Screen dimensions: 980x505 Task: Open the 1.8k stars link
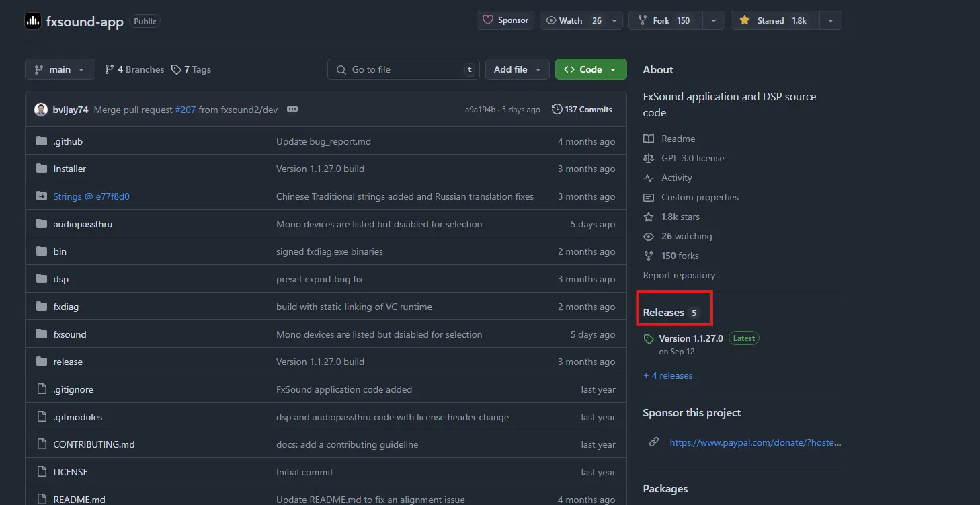point(671,217)
